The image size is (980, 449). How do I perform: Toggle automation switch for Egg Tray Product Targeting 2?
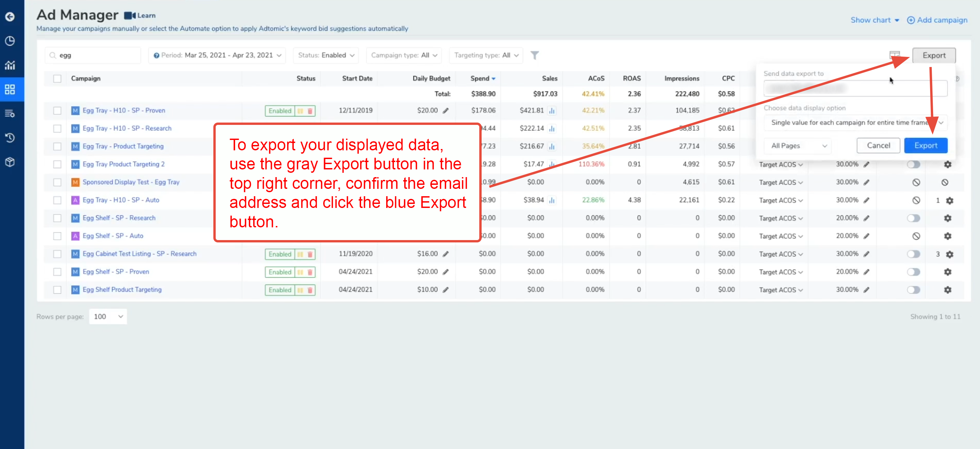click(x=913, y=164)
